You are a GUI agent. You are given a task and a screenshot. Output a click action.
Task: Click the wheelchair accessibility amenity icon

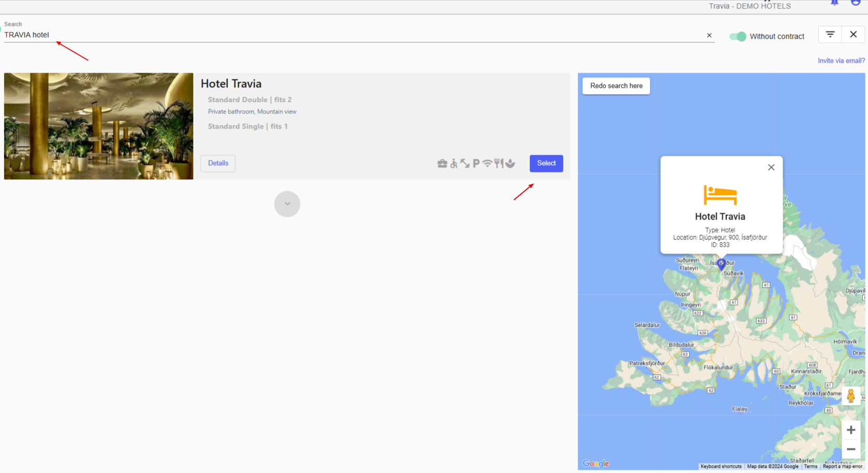[454, 164]
